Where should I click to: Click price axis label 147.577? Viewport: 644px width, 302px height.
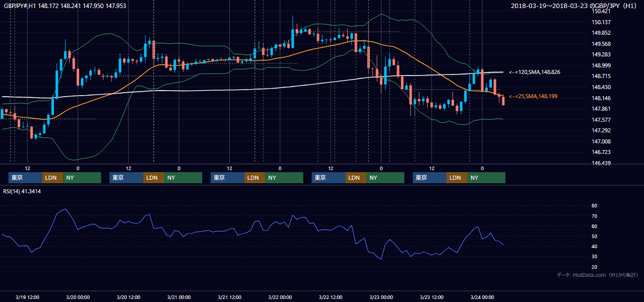pos(601,120)
